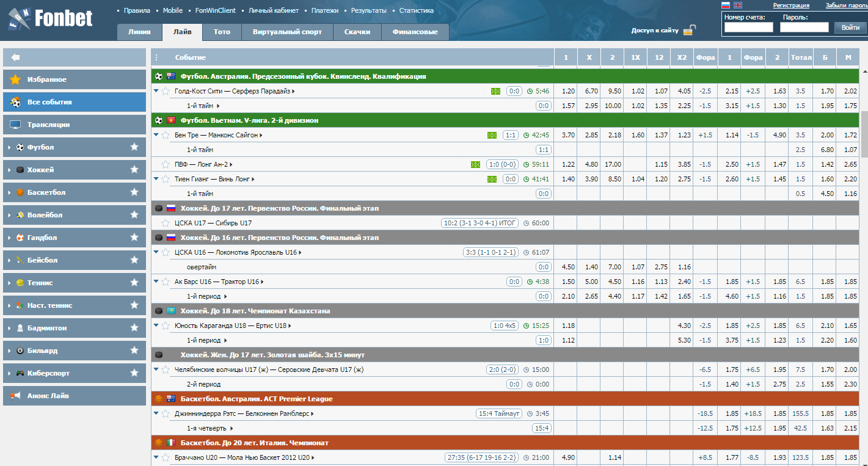Open live pitch icon for ПВФ — Лонг Ан-2
This screenshot has width=868, height=466.
tap(475, 164)
